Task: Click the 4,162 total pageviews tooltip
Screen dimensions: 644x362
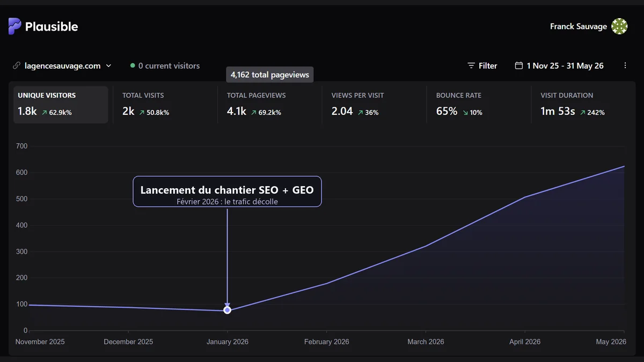Action: tap(270, 75)
